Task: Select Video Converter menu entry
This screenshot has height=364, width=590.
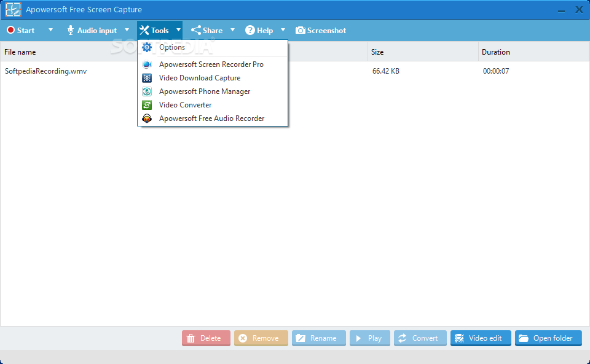Action: click(213, 105)
